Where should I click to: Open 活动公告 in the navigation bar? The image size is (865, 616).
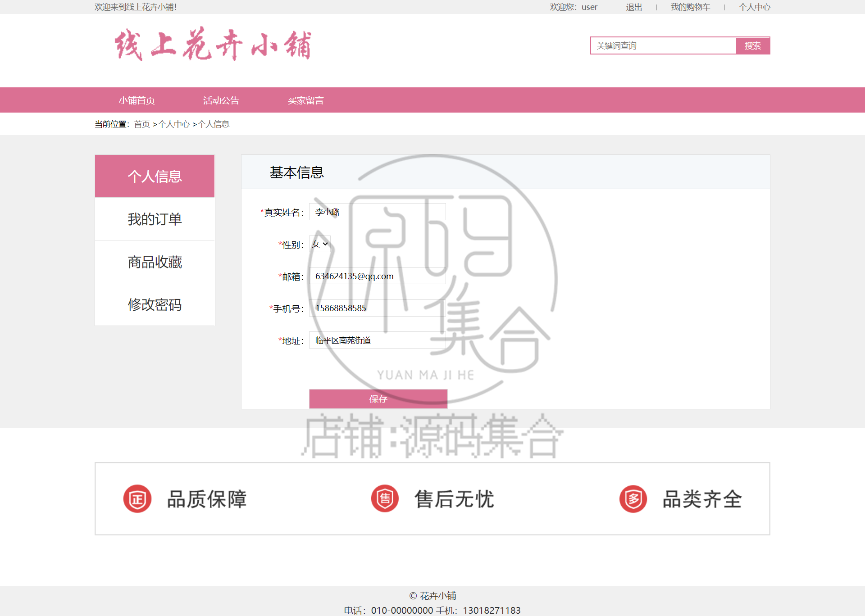coord(221,100)
